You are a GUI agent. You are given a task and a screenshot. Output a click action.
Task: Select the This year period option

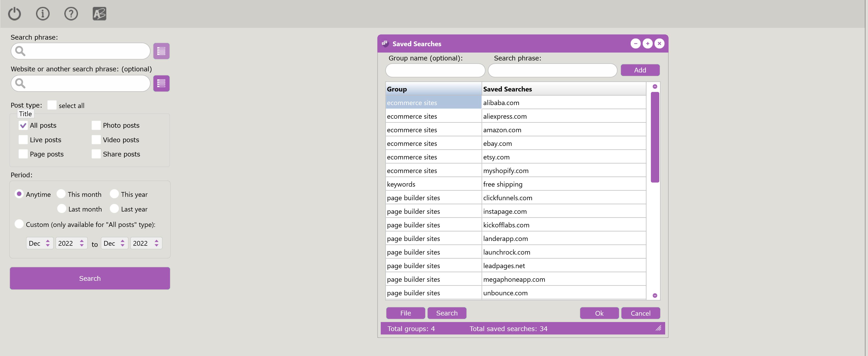[x=114, y=194]
